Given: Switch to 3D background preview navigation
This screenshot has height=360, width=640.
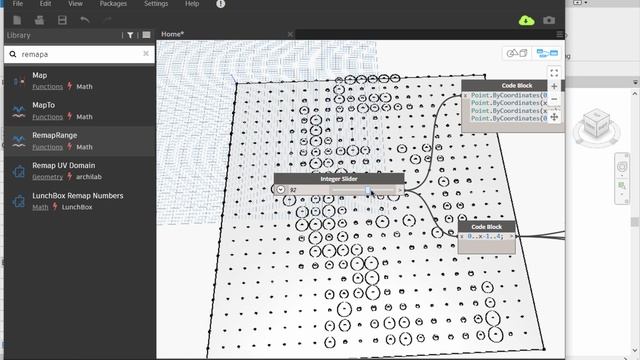Looking at the screenshot, I should click(x=517, y=53).
